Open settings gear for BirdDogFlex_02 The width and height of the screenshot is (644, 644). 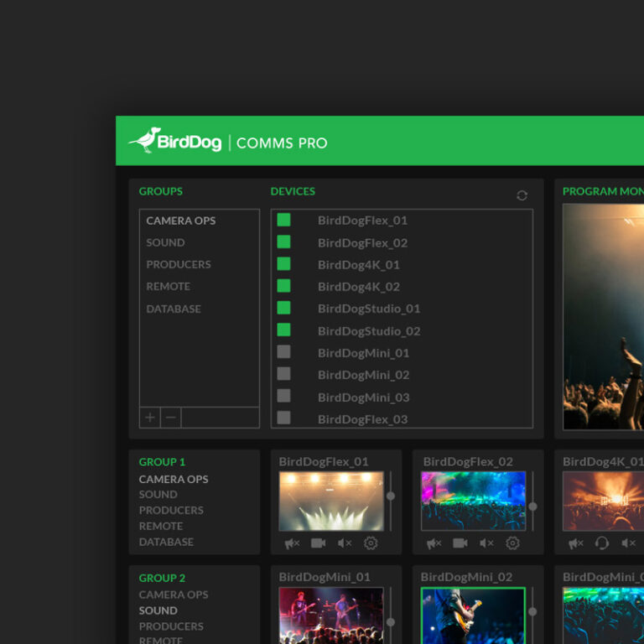[x=512, y=543]
